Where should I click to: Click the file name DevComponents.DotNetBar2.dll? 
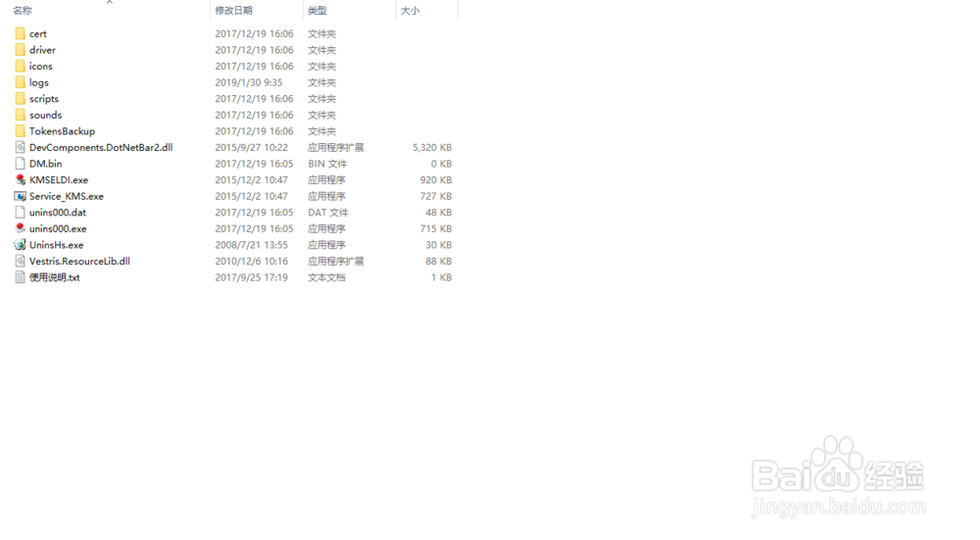[x=101, y=148]
